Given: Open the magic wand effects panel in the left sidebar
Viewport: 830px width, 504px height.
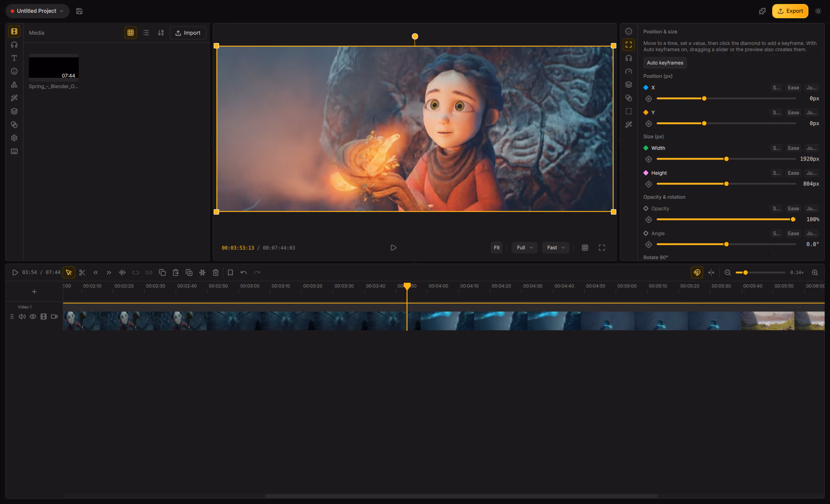Looking at the screenshot, I should coord(14,98).
